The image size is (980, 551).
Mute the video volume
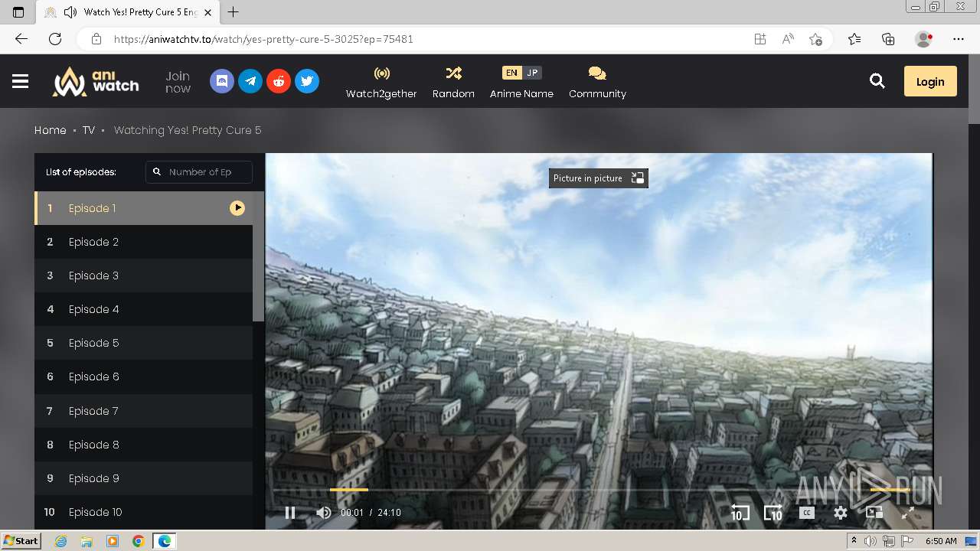[x=324, y=513]
